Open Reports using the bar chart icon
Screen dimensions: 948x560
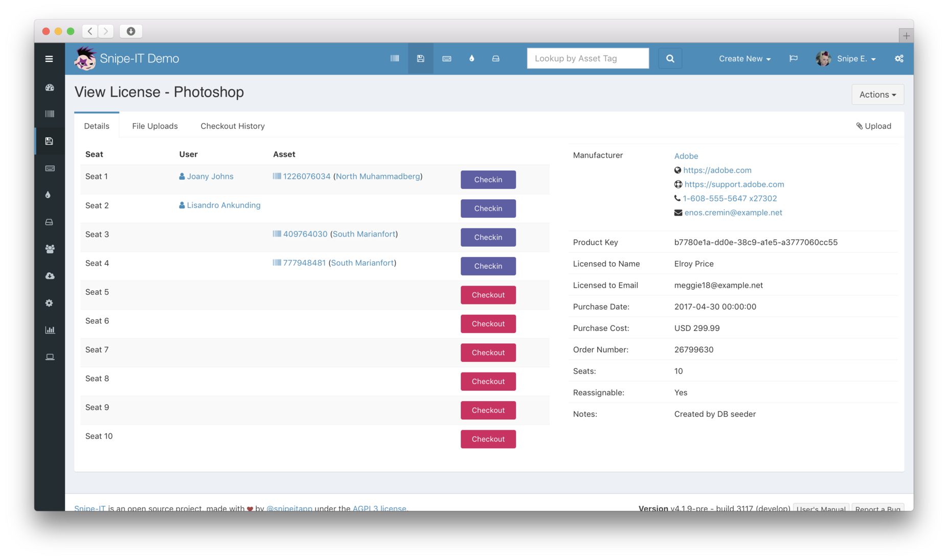coord(50,330)
